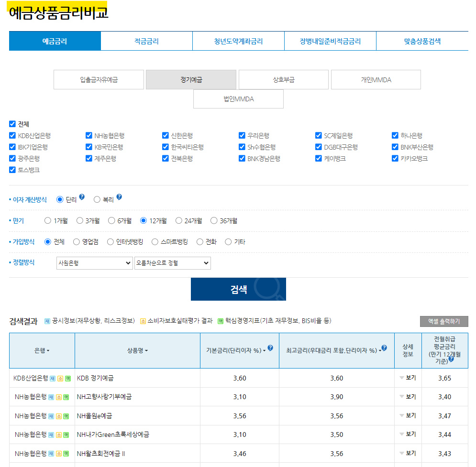This screenshot has width=476, height=467.
Task: Open 소 consumer protection icon for KDB산업은행
Action: [x=60, y=379]
